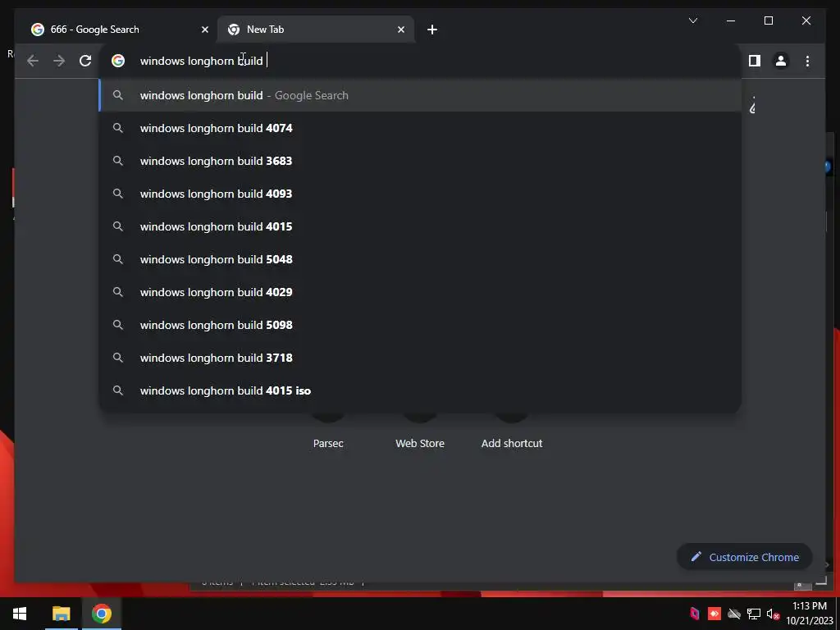840x630 pixels.
Task: Maximize the Chrome window
Action: coord(768,21)
